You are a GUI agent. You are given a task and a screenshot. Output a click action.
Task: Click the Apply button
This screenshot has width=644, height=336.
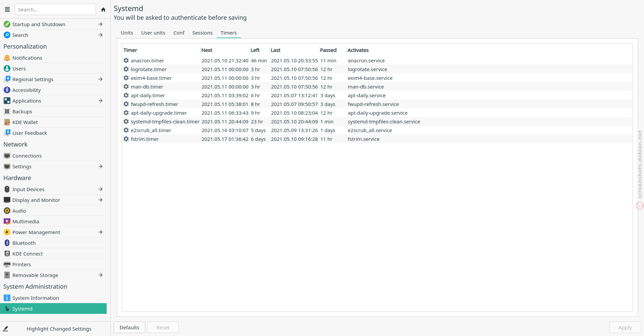coord(625,327)
